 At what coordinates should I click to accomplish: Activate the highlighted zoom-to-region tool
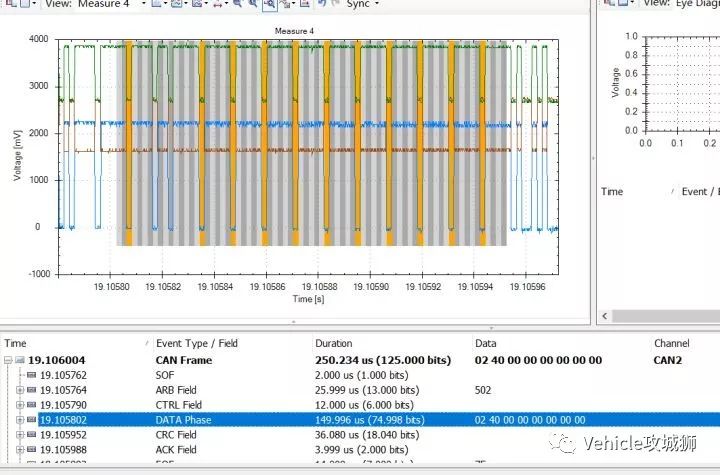(270, 4)
